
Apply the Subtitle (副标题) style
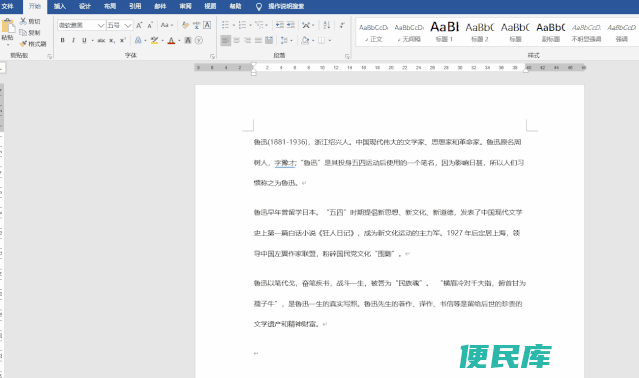click(551, 32)
